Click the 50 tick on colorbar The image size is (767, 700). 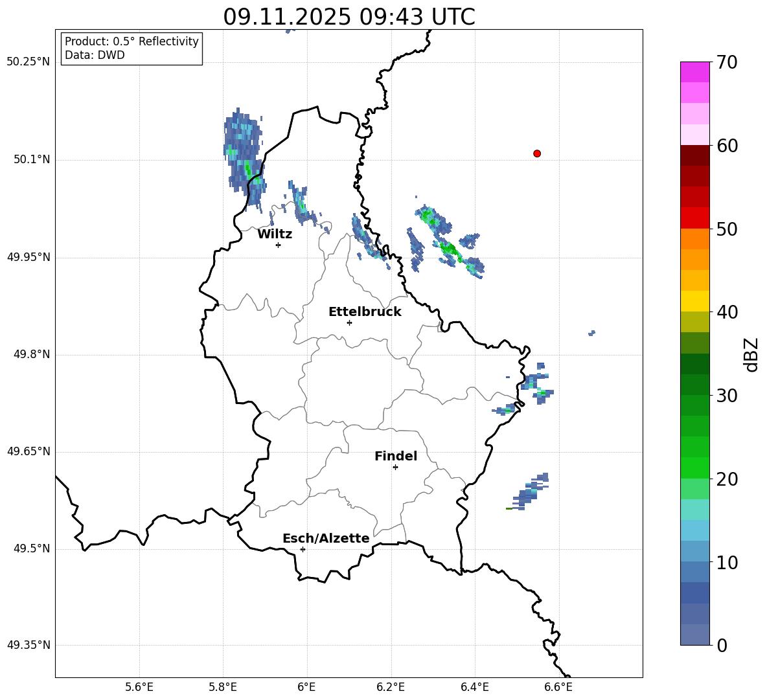point(726,229)
